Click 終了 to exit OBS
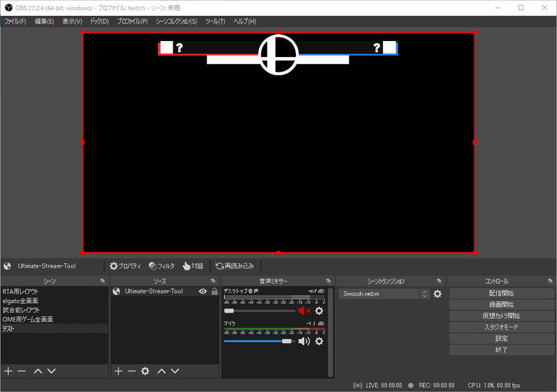The image size is (557, 392). point(501,350)
